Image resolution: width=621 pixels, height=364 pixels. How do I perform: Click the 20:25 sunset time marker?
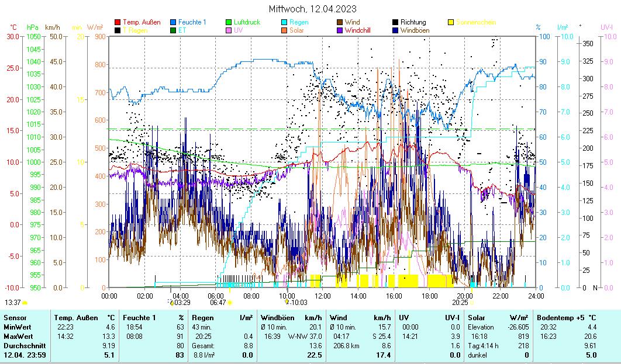point(460,303)
